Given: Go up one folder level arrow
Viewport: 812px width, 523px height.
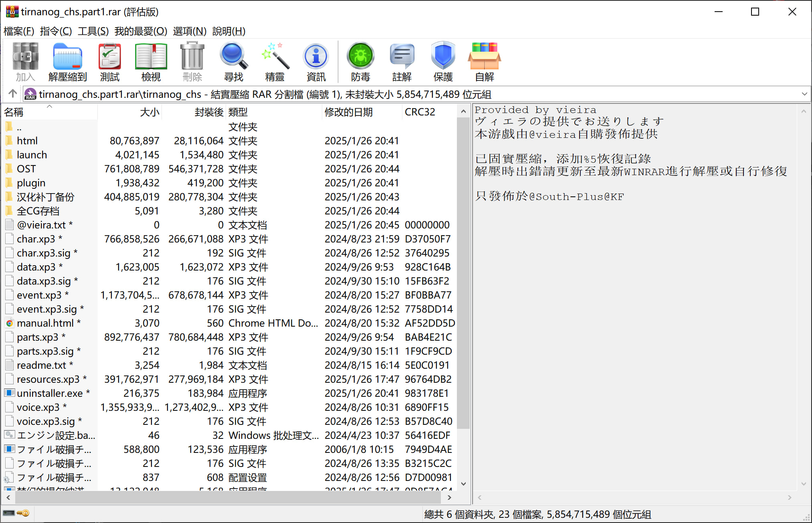Looking at the screenshot, I should tap(12, 94).
